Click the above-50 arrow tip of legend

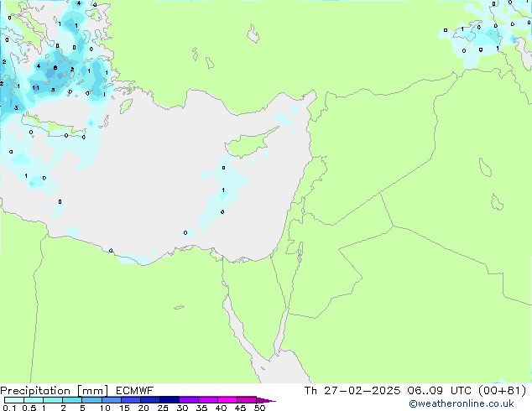[266, 400]
